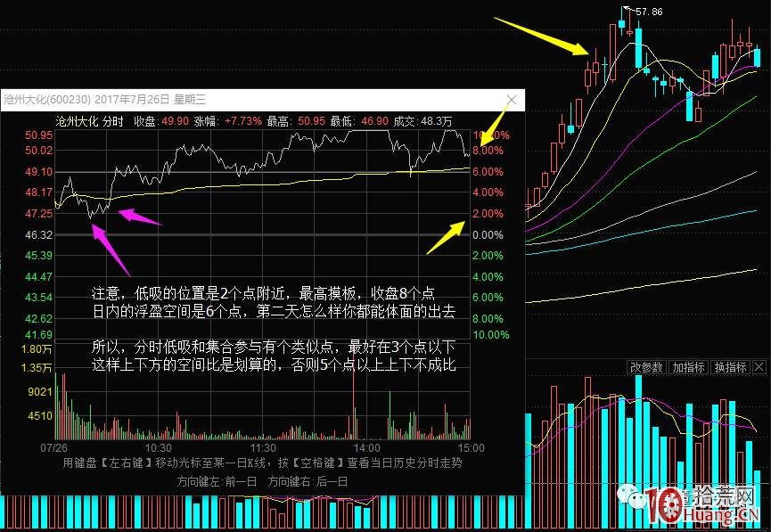Click the chat bubble icon beside the WeChat logo
771x532 pixels.
(636, 500)
